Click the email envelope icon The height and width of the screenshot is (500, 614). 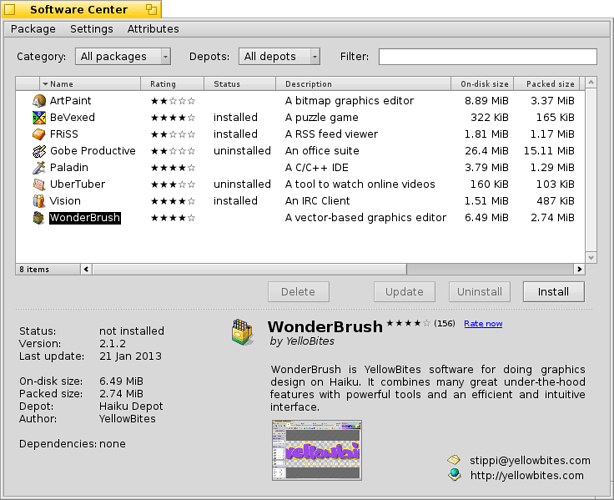[454, 459]
